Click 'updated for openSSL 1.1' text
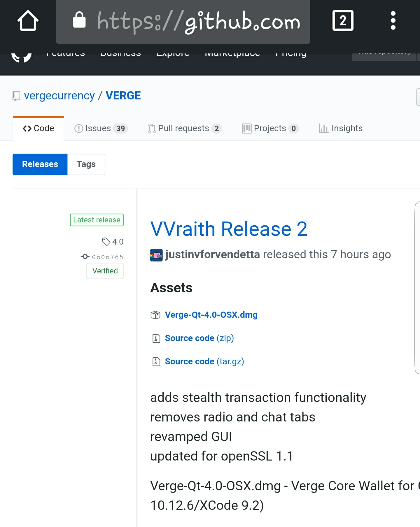 pyautogui.click(x=222, y=456)
